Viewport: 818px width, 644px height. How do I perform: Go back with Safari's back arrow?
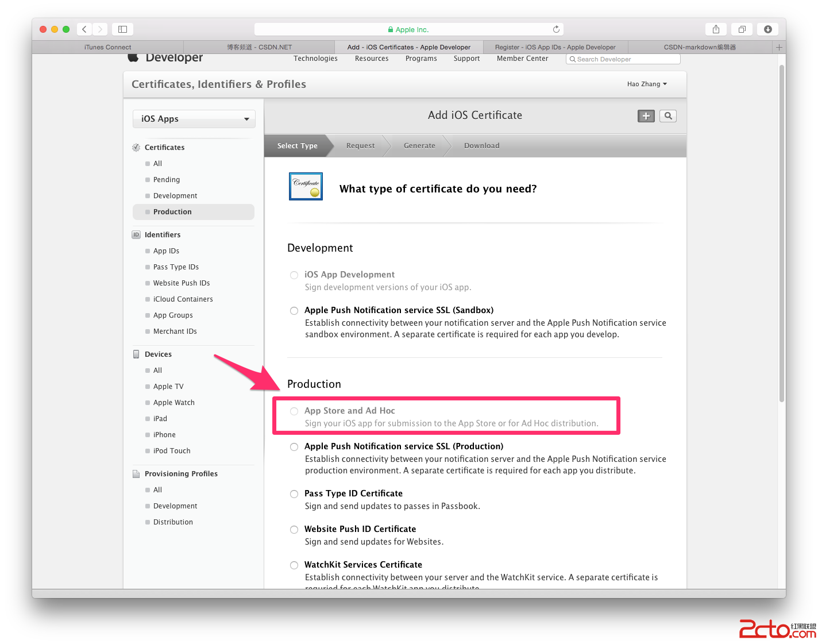tap(84, 29)
